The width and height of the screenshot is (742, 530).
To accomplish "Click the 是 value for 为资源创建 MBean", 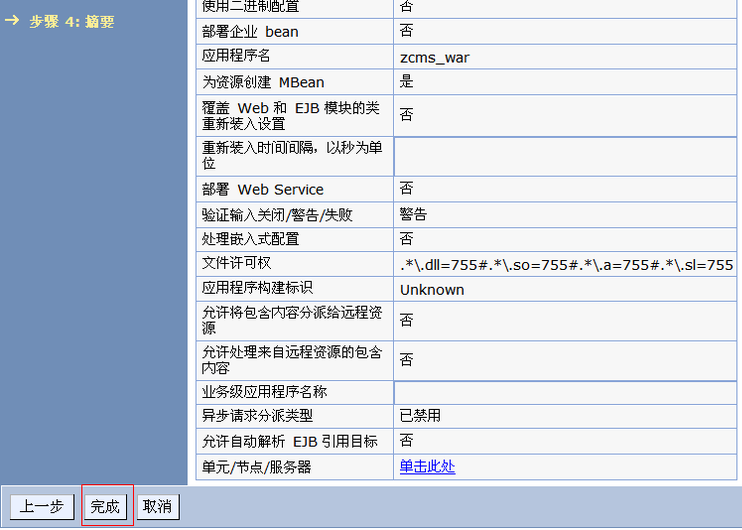I will [x=407, y=82].
